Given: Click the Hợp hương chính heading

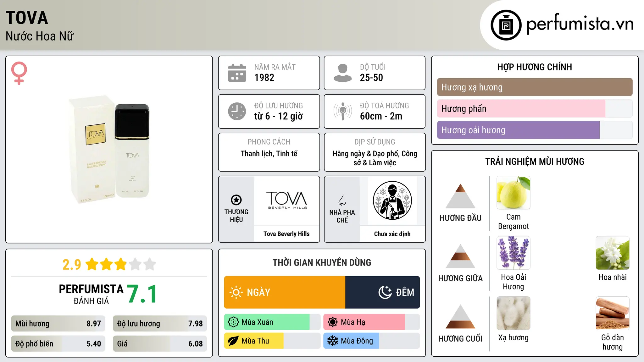Looking at the screenshot, I should [x=535, y=67].
